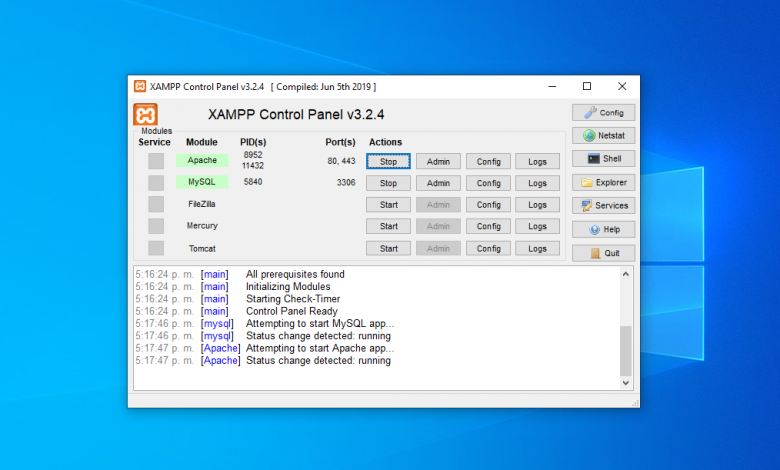
Task: Close the XAMPP Control Panel window
Action: 622,87
